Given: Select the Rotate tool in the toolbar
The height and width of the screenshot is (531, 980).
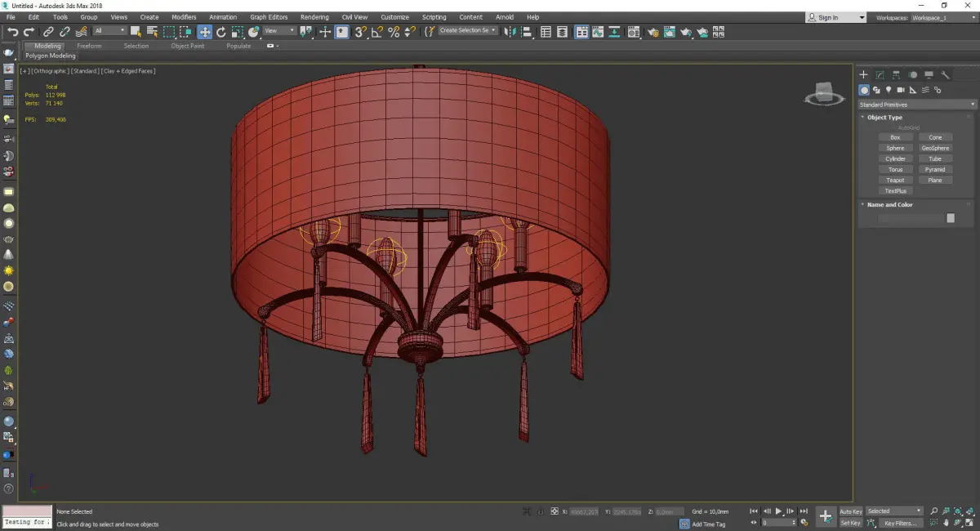Looking at the screenshot, I should 220,32.
